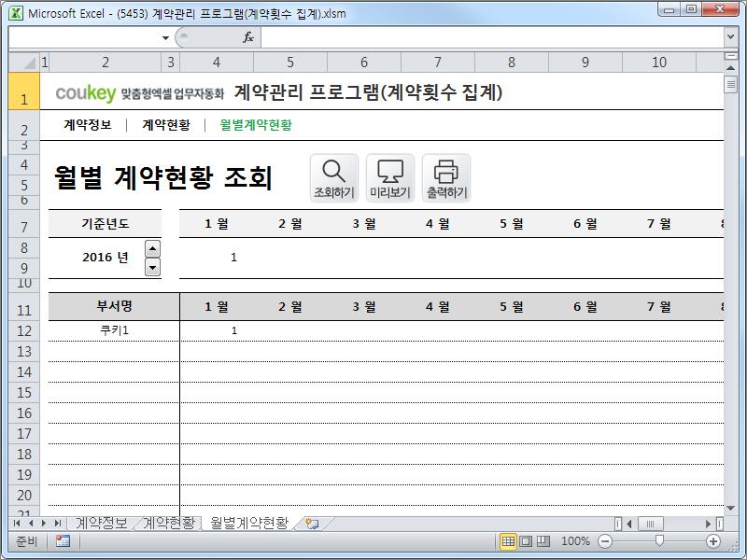Click the coukey logo

(x=86, y=92)
